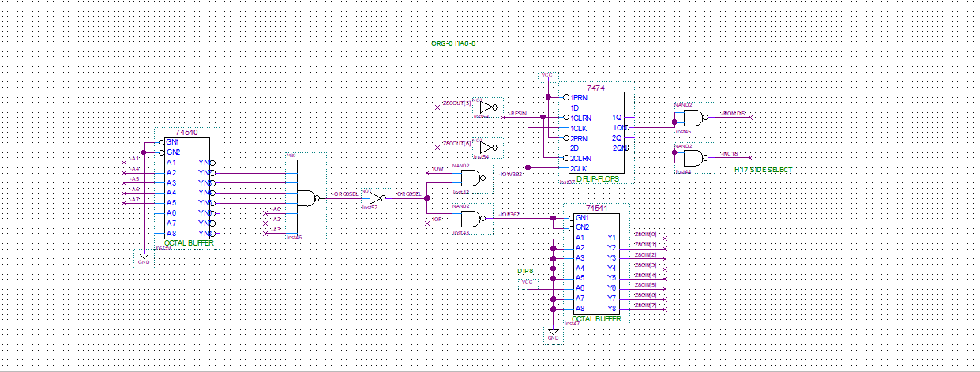980x372 pixels.
Task: Click the 1PRN pin on the 7474
Action: point(579,97)
